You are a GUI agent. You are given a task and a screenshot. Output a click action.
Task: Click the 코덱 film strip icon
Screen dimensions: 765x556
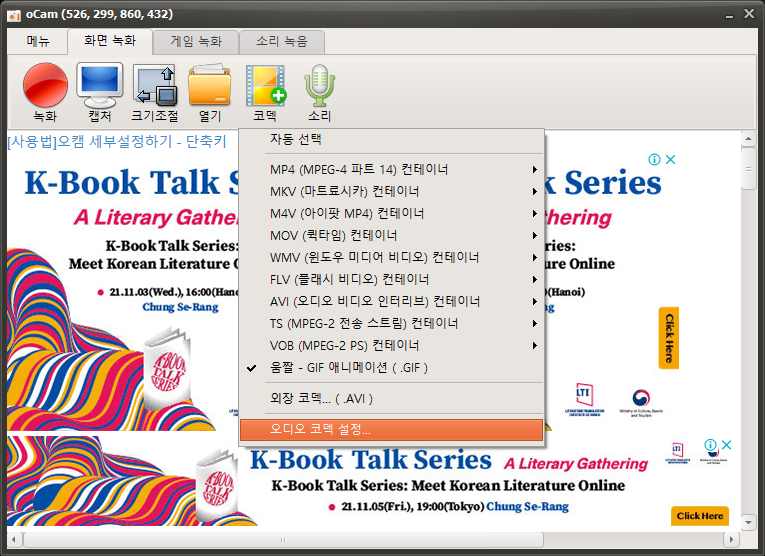click(x=265, y=86)
